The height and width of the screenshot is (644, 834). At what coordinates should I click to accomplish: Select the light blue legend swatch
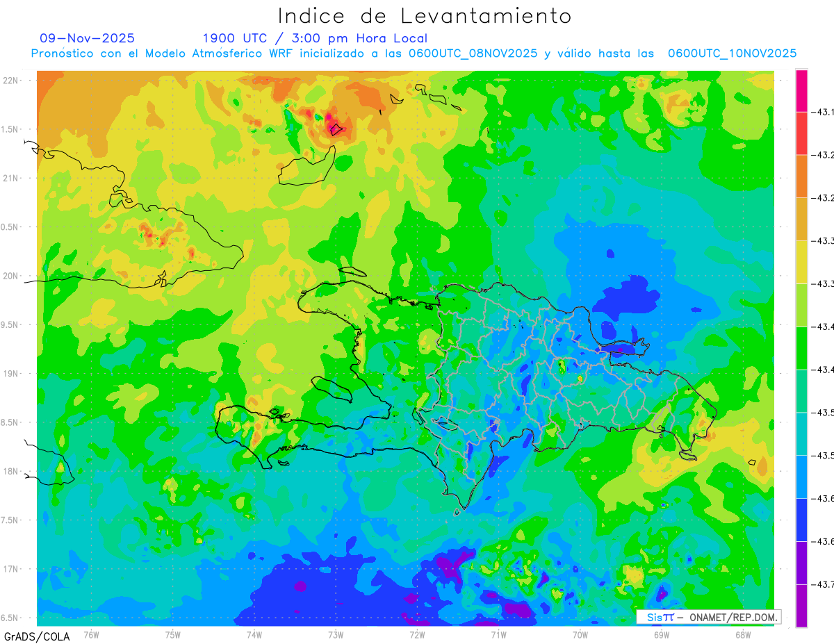click(x=801, y=477)
